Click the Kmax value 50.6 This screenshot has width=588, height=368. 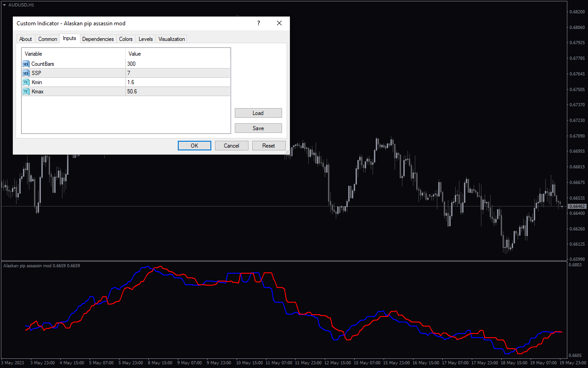click(x=132, y=92)
